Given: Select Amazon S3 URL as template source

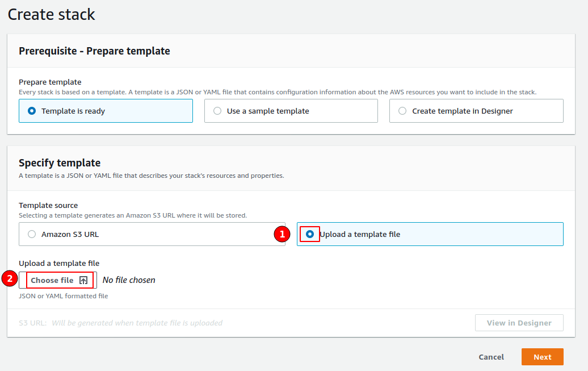Looking at the screenshot, I should (x=32, y=234).
